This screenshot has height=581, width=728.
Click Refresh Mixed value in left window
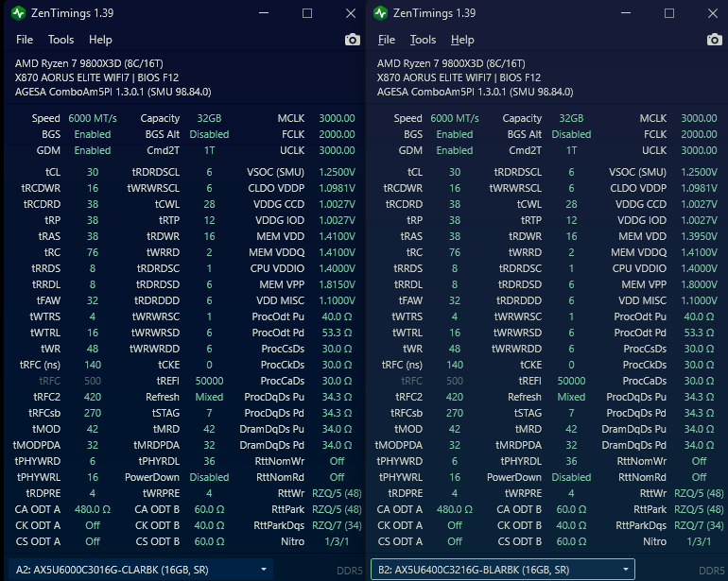209,397
